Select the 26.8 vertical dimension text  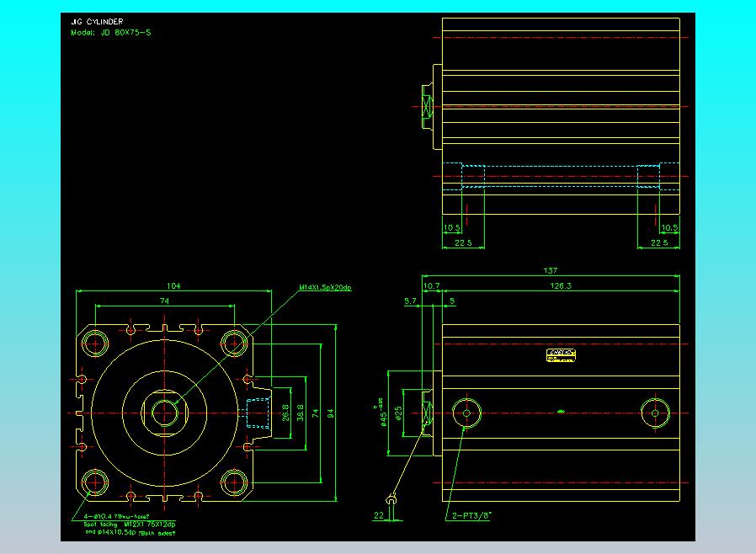pyautogui.click(x=285, y=413)
